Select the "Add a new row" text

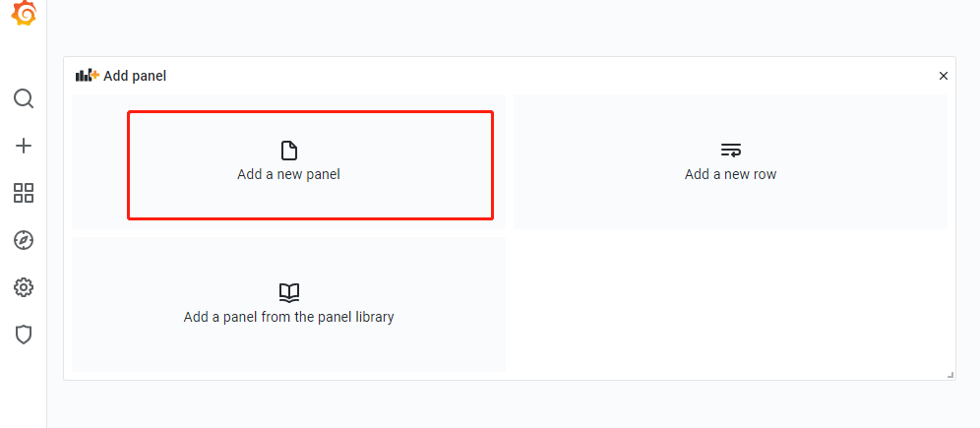[x=730, y=174]
